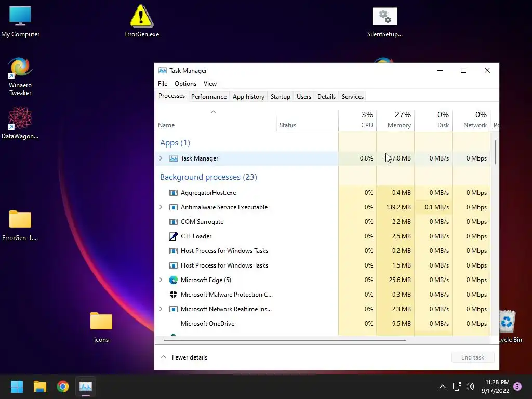Click the 139.2 MB memory cell
This screenshot has width=532, height=399.
click(x=395, y=207)
